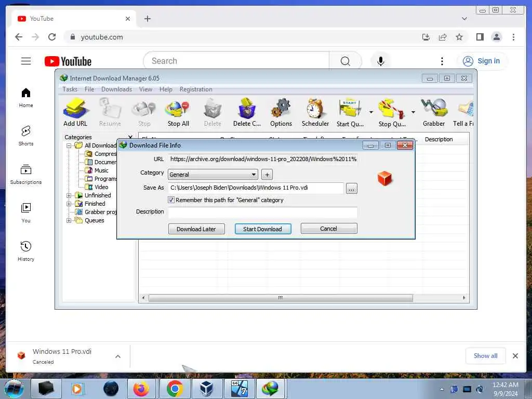The image size is (532, 399).
Task: Click the voice search microphone icon
Action: 381,61
